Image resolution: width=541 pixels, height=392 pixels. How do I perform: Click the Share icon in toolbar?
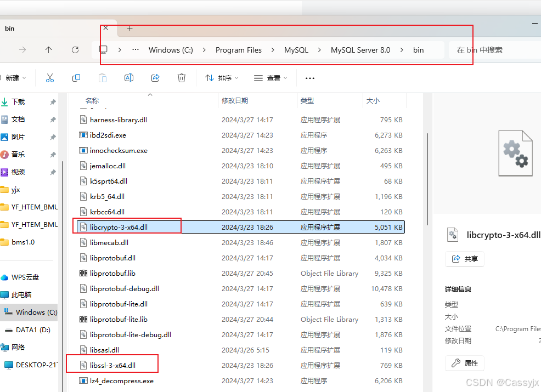(x=155, y=78)
